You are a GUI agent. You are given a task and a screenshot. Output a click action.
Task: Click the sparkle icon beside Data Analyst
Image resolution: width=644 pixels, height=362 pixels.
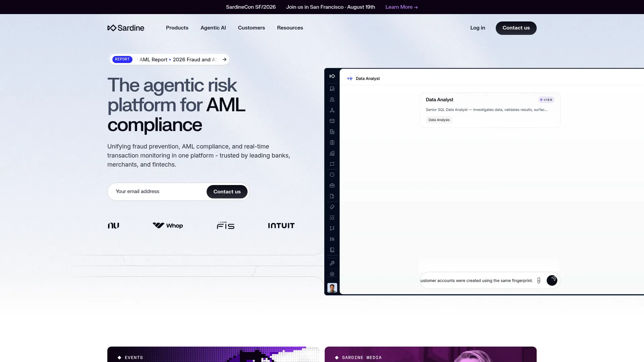(x=350, y=78)
